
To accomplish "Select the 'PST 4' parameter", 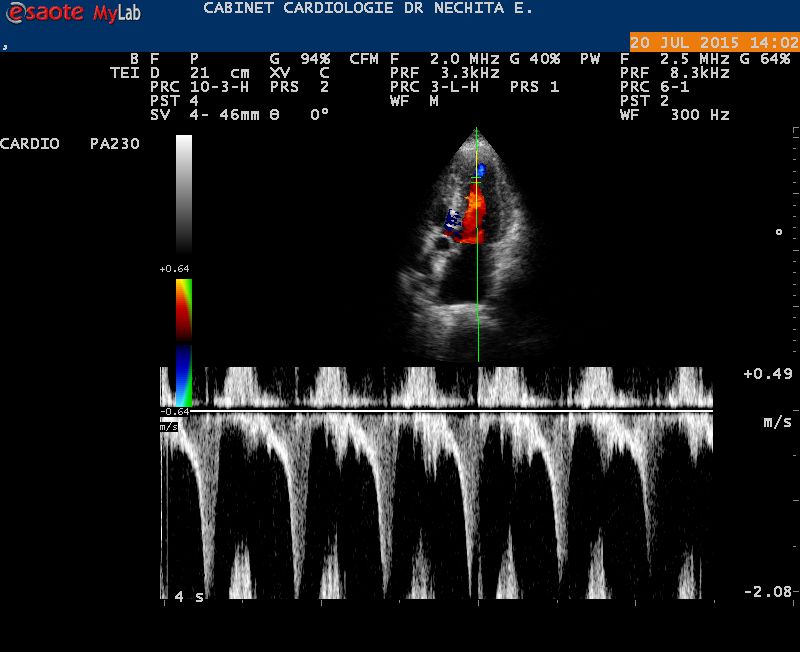I will point(174,101).
